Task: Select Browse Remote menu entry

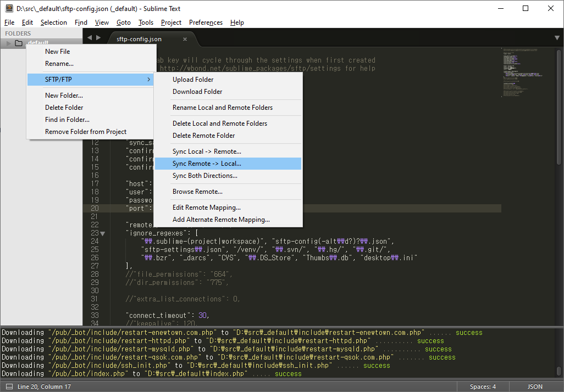Action: pos(197,192)
